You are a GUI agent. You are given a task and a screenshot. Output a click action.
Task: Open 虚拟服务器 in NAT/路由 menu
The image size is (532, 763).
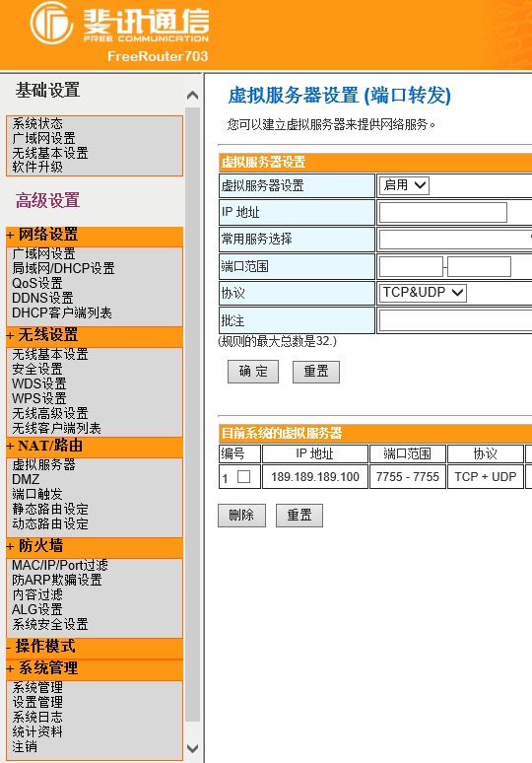coord(43,464)
